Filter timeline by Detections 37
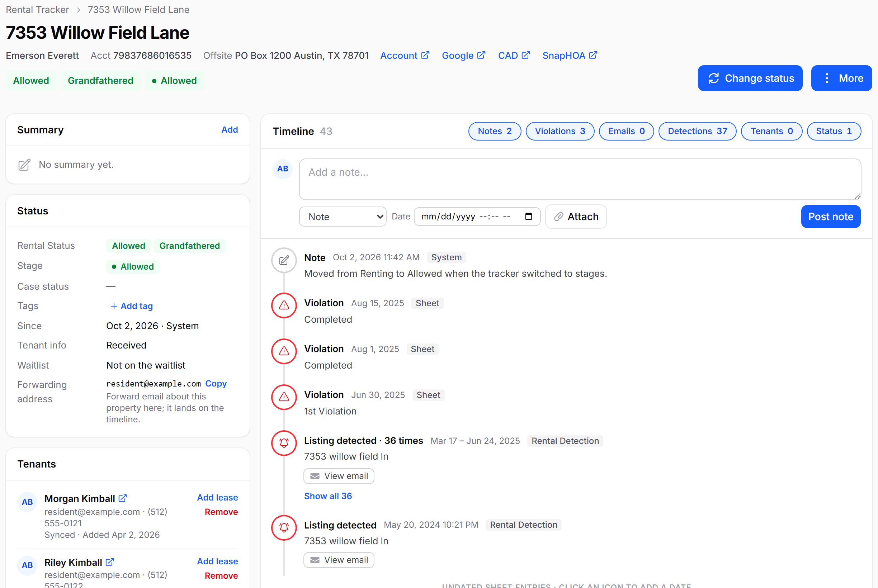 [697, 131]
